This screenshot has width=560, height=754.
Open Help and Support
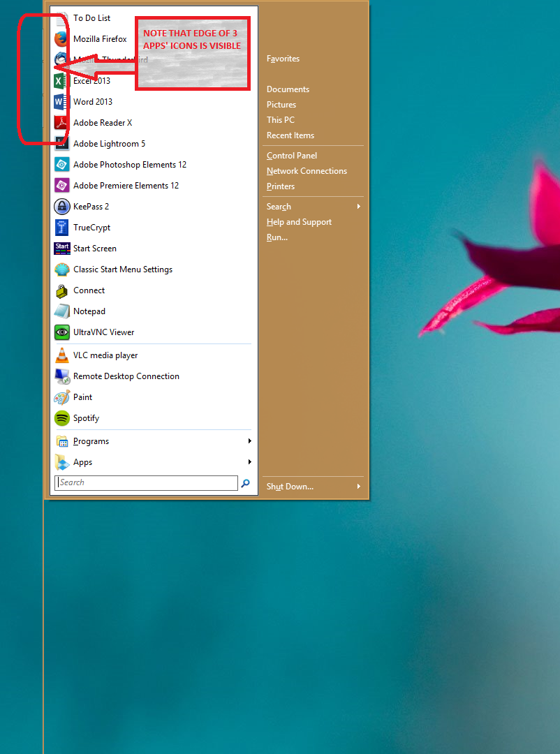tap(299, 222)
